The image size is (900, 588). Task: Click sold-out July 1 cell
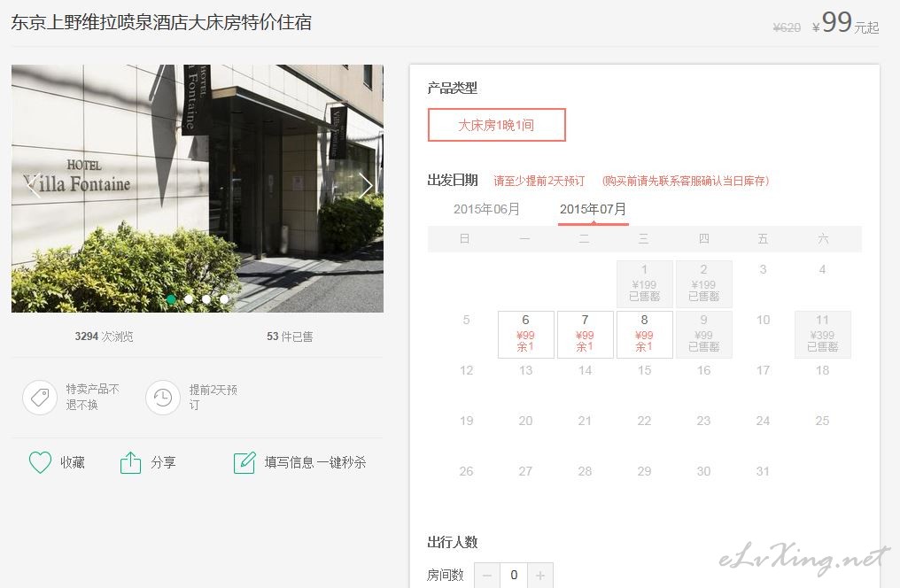pos(644,284)
